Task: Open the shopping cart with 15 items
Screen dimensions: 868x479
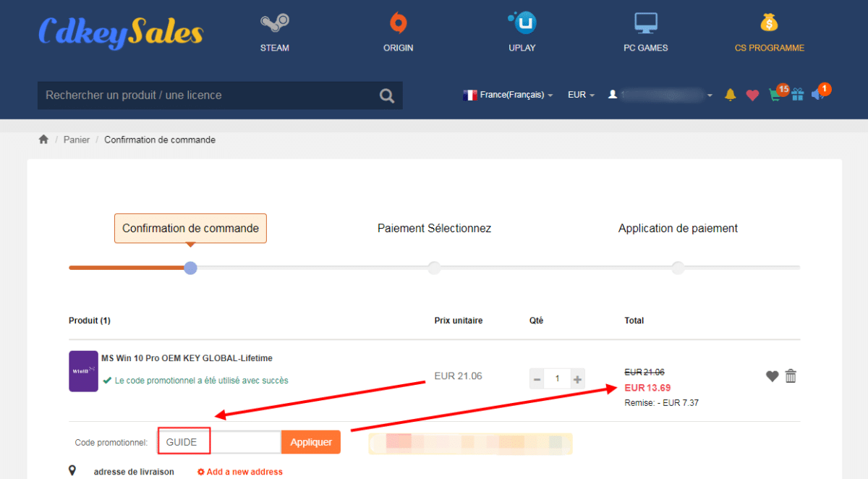Action: point(777,93)
